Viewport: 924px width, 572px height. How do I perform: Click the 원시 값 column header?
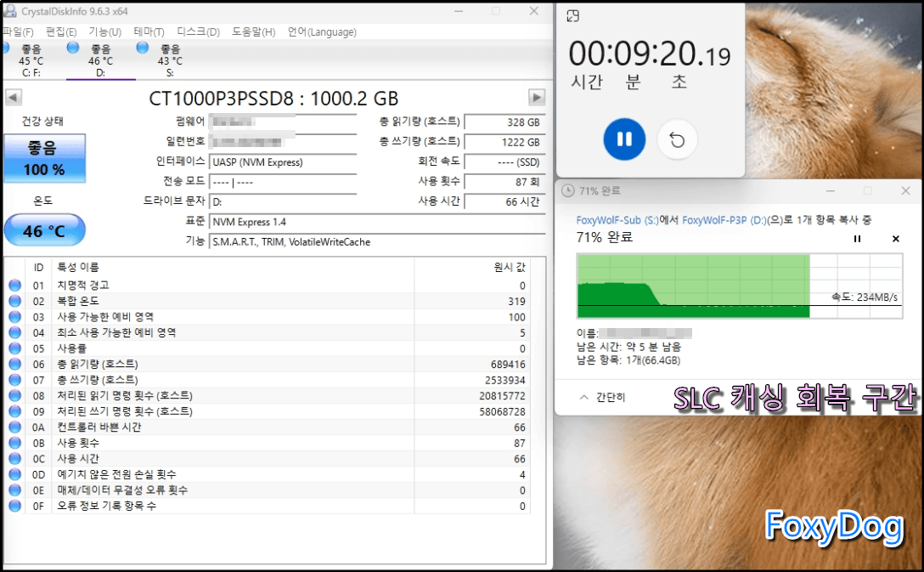[472, 268]
